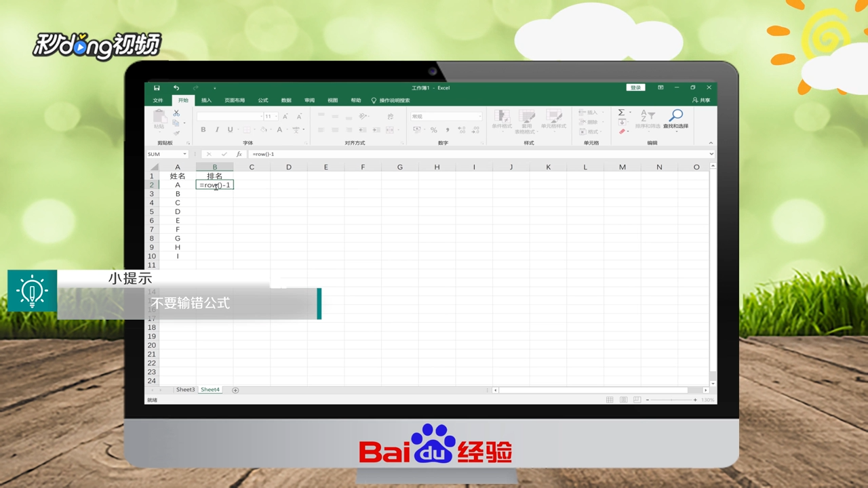Click the Percent Style icon
This screenshot has width=868, height=488.
click(x=433, y=129)
